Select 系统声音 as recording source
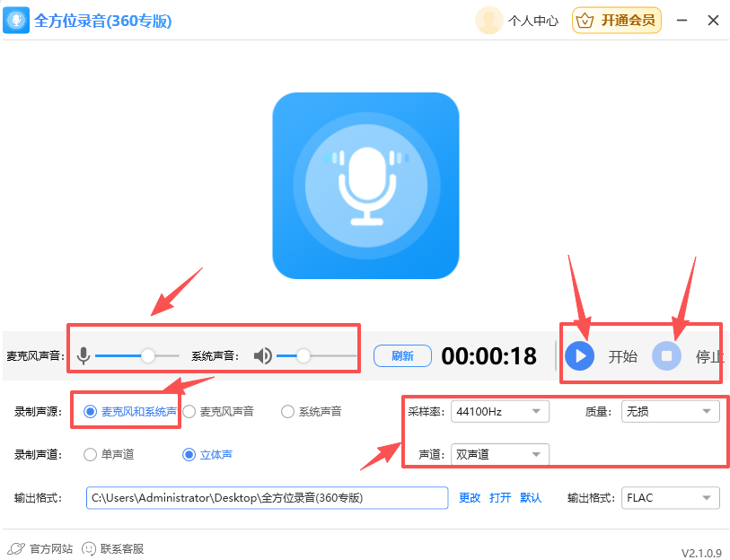The height and width of the screenshot is (560, 730). [287, 411]
